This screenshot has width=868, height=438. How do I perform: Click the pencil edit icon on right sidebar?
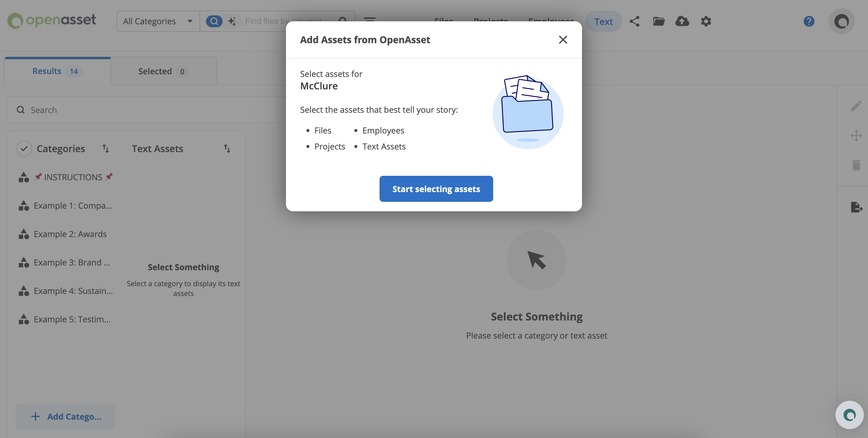tap(856, 106)
